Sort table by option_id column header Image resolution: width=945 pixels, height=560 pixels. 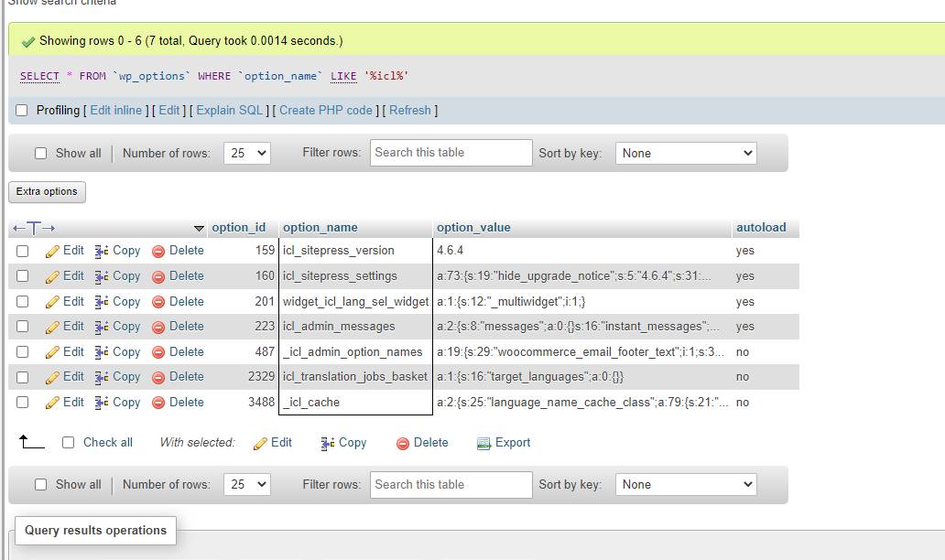239,228
